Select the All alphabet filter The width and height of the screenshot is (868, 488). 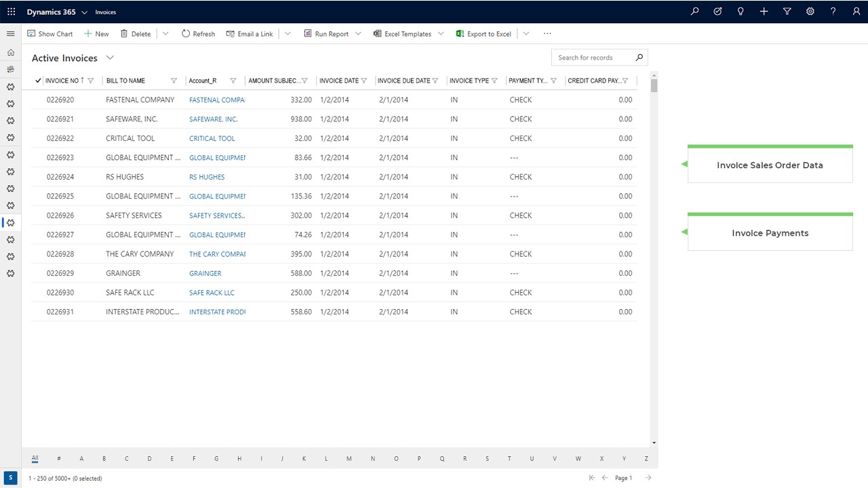35,459
